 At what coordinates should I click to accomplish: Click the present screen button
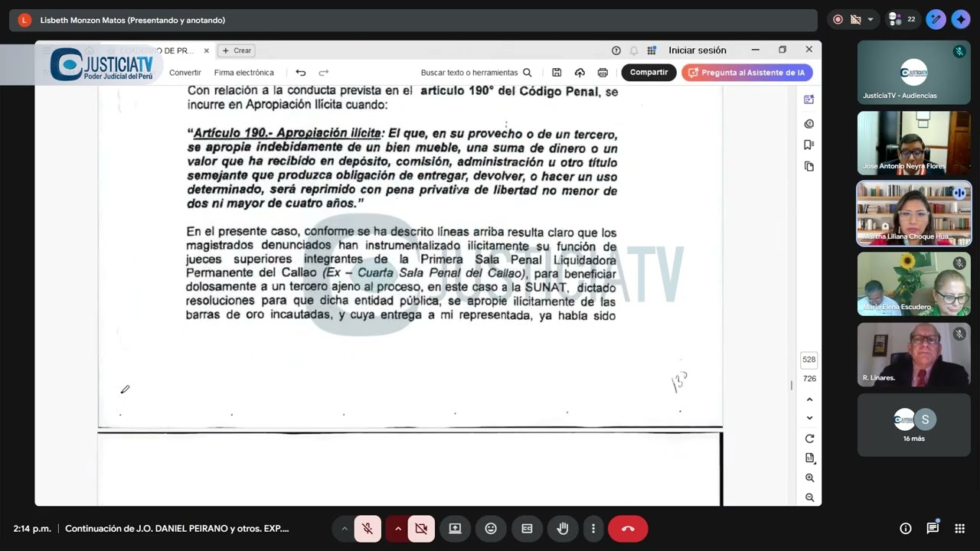click(x=455, y=528)
